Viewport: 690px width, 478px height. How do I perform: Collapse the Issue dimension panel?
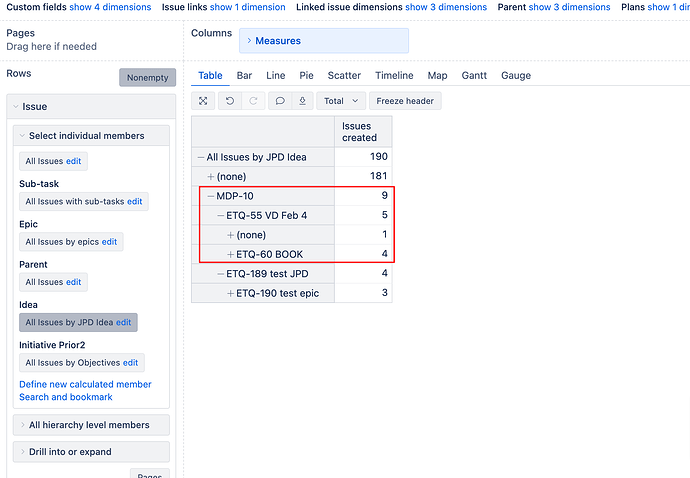coord(16,107)
